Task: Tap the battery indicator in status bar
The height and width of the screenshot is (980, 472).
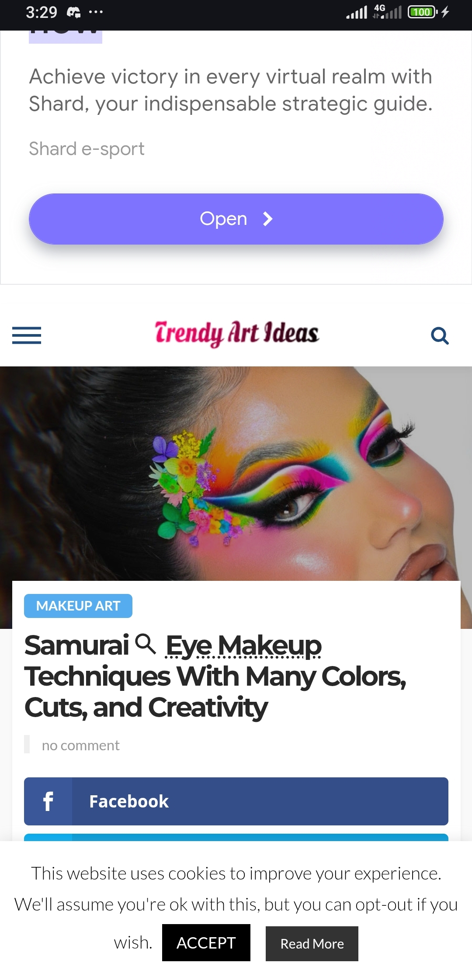Action: tap(422, 12)
